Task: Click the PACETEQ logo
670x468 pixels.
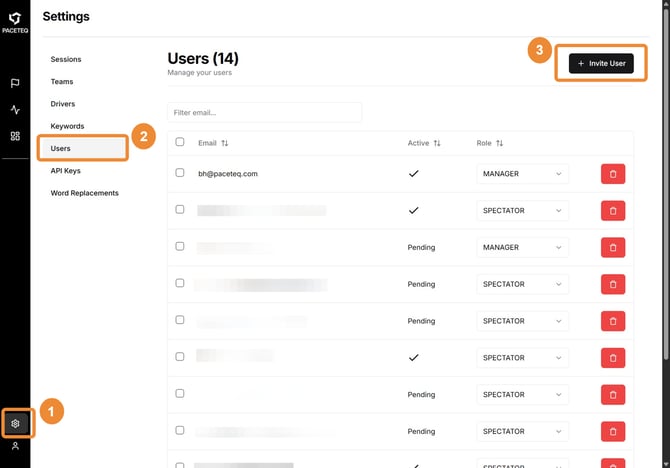Action: click(15, 22)
